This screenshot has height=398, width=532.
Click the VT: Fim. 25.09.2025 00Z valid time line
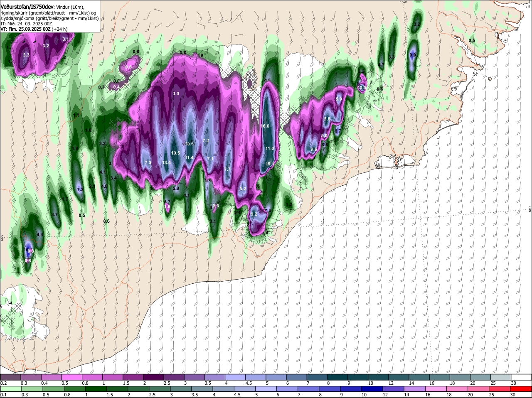(34, 29)
